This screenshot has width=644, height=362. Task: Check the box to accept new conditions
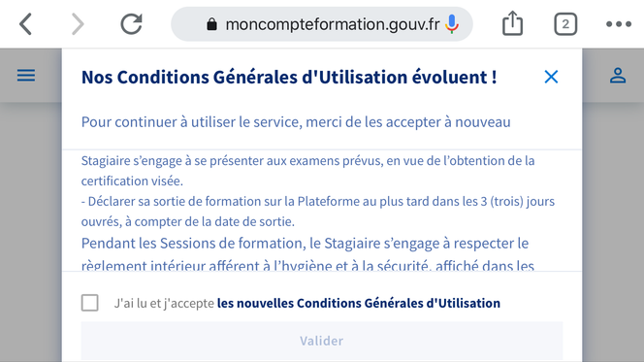(89, 303)
